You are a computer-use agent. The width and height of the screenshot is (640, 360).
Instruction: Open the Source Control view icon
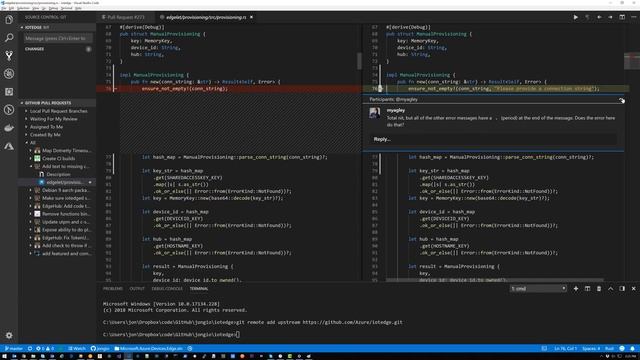pos(9,56)
